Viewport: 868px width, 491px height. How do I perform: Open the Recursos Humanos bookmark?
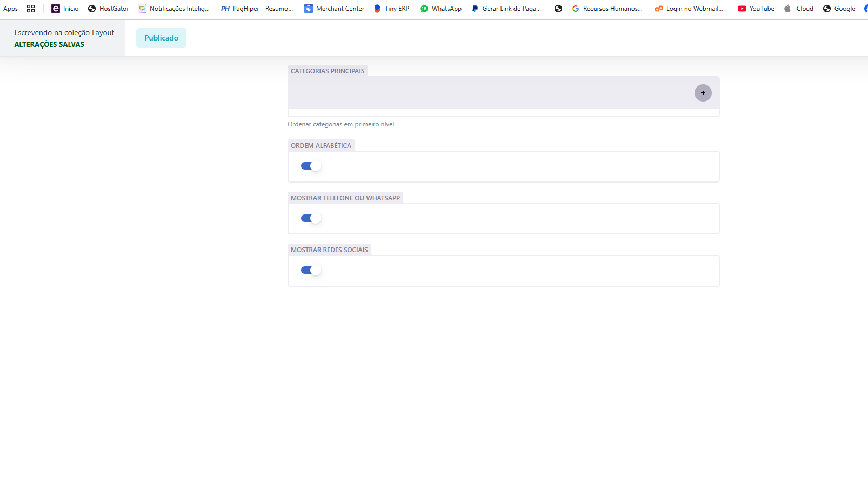click(x=607, y=9)
